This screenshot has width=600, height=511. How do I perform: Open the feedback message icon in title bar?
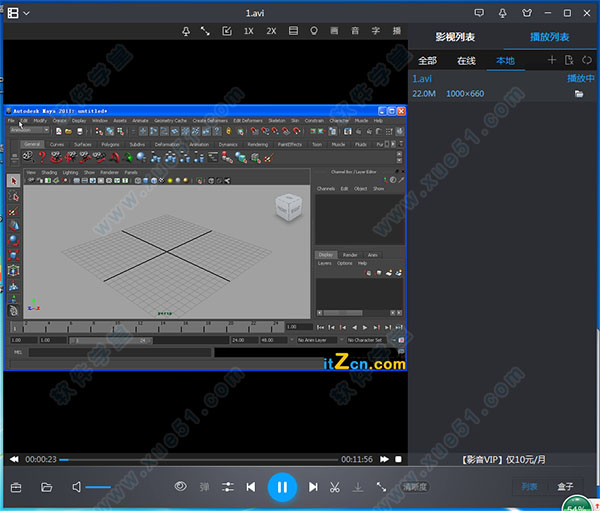pos(479,13)
